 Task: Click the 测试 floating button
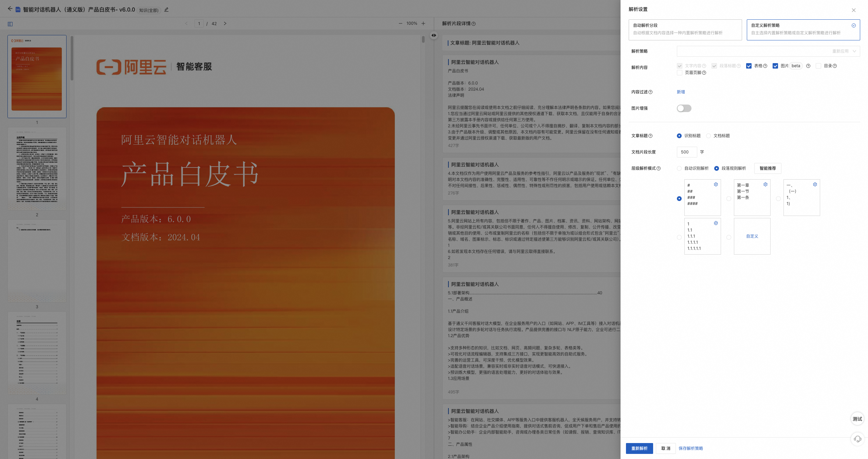(x=857, y=419)
